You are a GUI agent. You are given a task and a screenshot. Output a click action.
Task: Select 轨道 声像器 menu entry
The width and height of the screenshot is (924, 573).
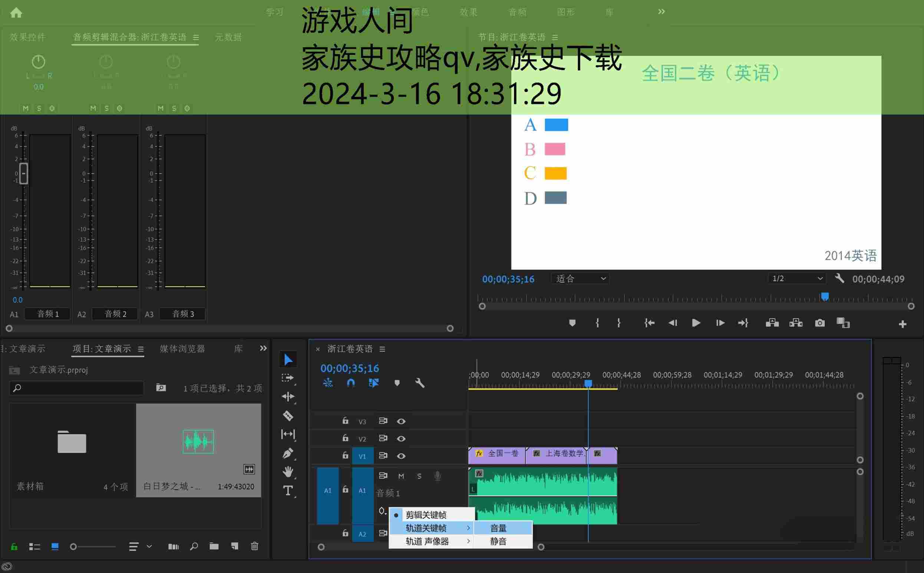(x=432, y=541)
